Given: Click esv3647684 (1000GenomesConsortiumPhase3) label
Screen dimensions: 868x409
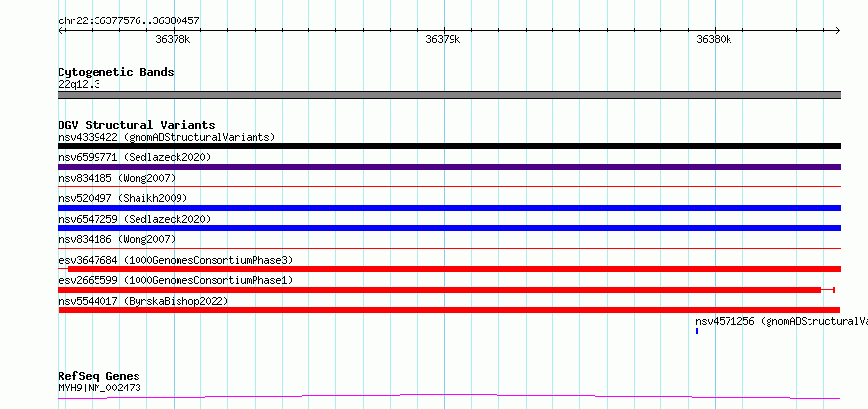Looking at the screenshot, I should [176, 260].
